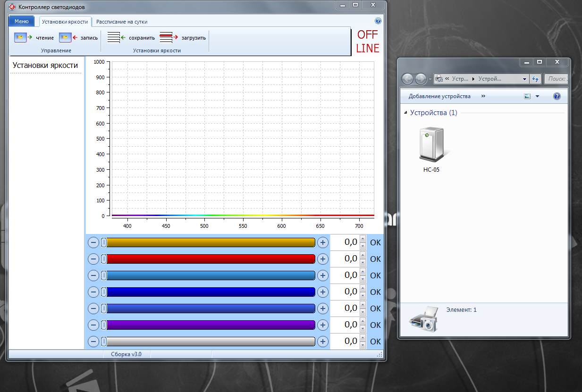Viewport: 582px width, 392px height.
Task: Collapse the Устройства (1) group
Action: pos(406,113)
